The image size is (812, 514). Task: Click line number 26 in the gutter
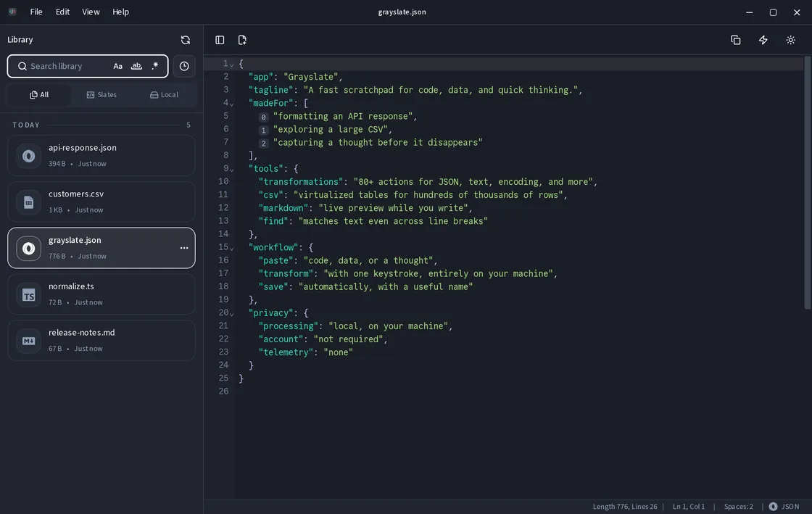pyautogui.click(x=223, y=391)
